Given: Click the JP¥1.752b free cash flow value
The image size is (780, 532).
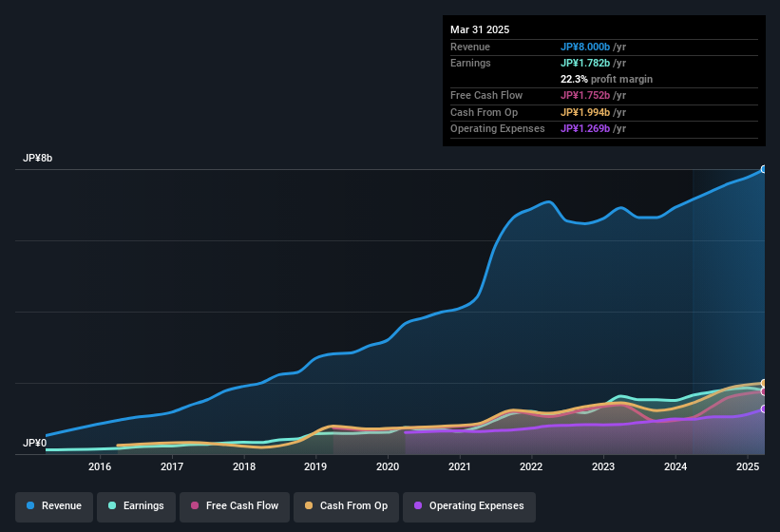Looking at the screenshot, I should point(585,95).
